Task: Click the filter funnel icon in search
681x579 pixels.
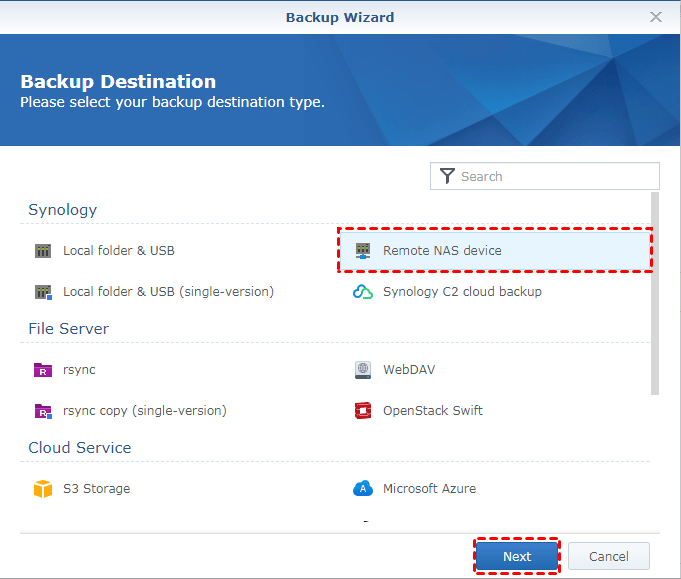Action: 447,176
